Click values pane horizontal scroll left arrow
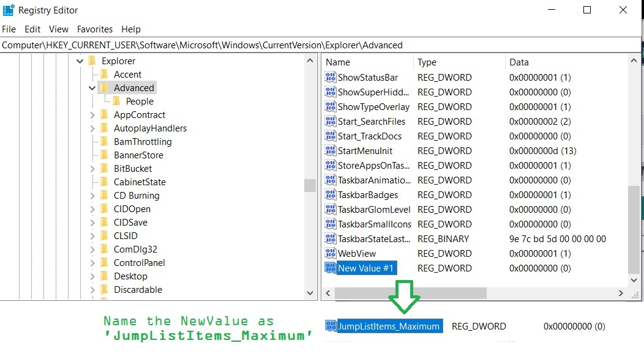Viewport: 644px width, 354px height. pyautogui.click(x=328, y=293)
